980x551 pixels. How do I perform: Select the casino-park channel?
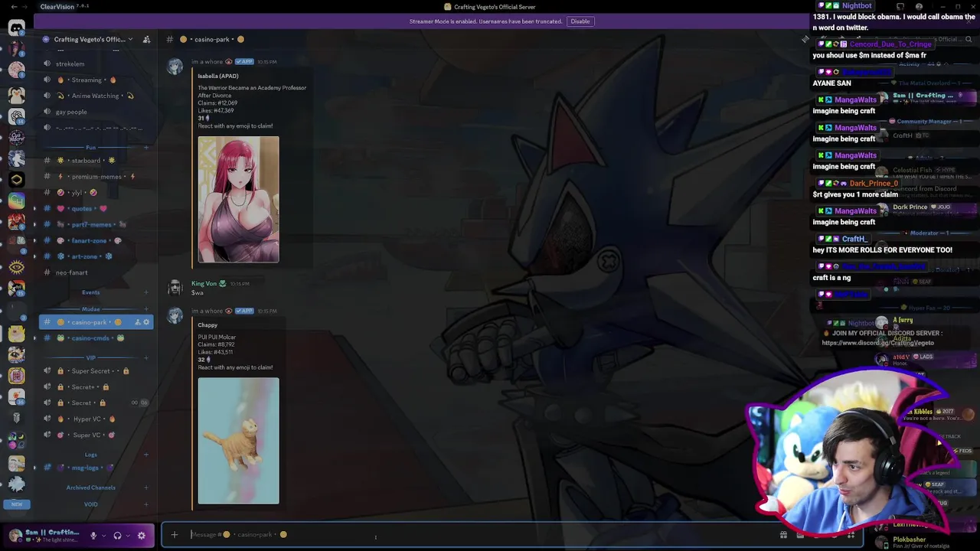pyautogui.click(x=96, y=322)
